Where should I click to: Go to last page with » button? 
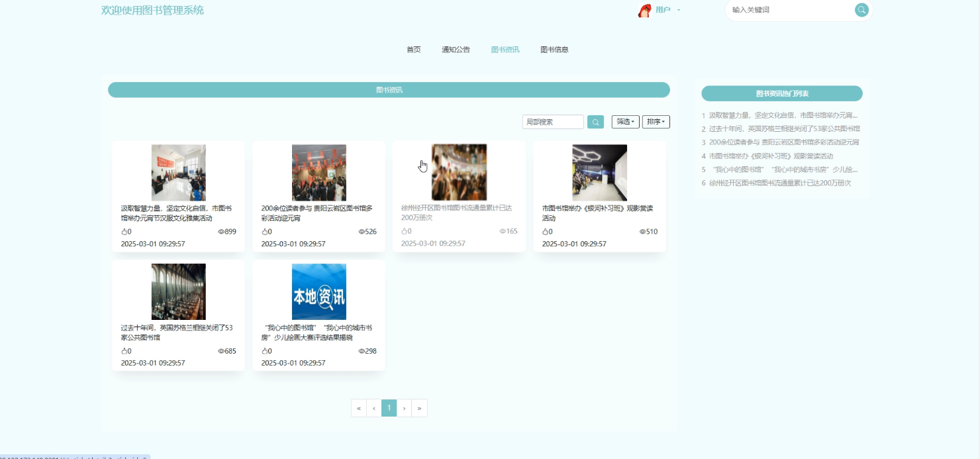click(419, 409)
